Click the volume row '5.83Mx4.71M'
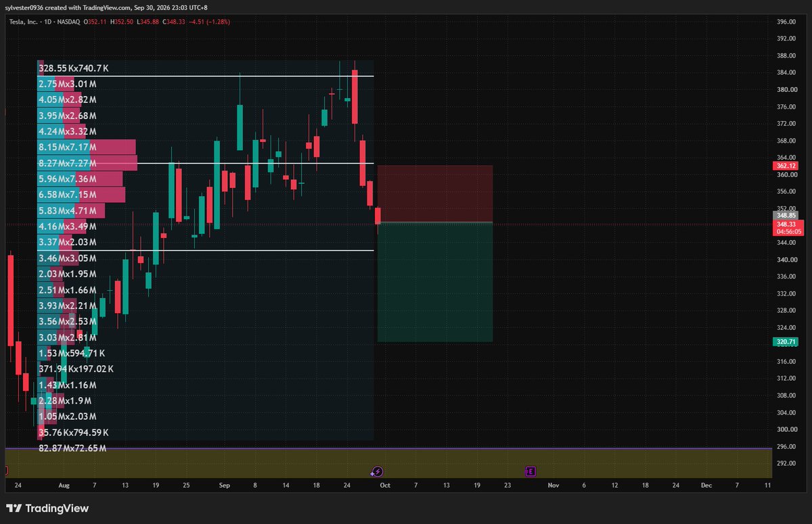Viewport: 812px width, 524px height. [x=68, y=211]
